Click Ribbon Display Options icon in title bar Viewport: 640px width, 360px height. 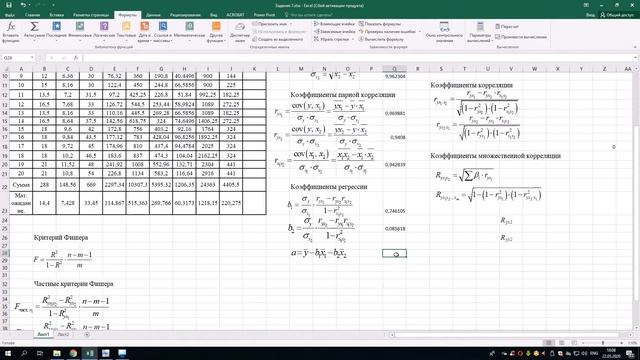(586, 5)
